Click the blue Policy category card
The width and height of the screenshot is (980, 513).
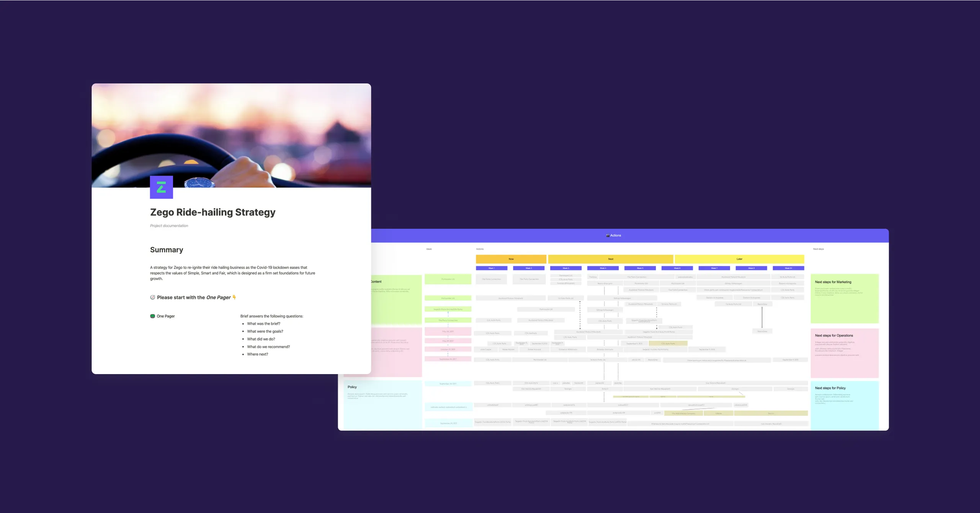[382, 405]
